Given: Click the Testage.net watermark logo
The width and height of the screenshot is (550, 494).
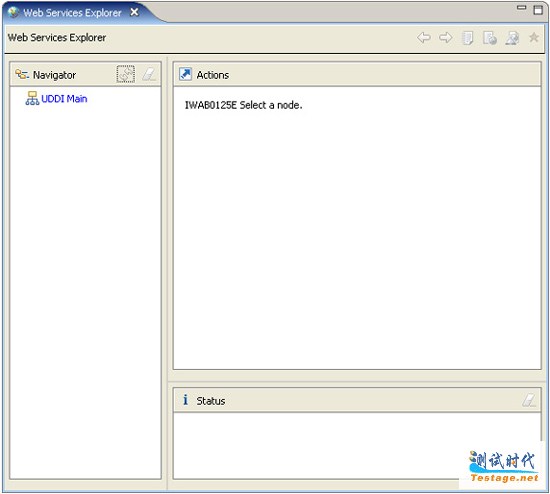Looking at the screenshot, I should pos(504,467).
